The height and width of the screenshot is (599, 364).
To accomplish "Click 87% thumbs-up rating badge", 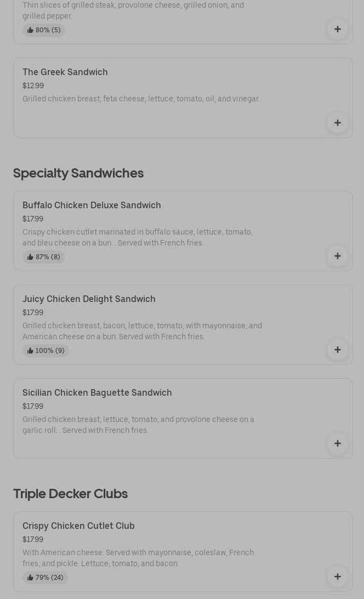I will point(44,257).
